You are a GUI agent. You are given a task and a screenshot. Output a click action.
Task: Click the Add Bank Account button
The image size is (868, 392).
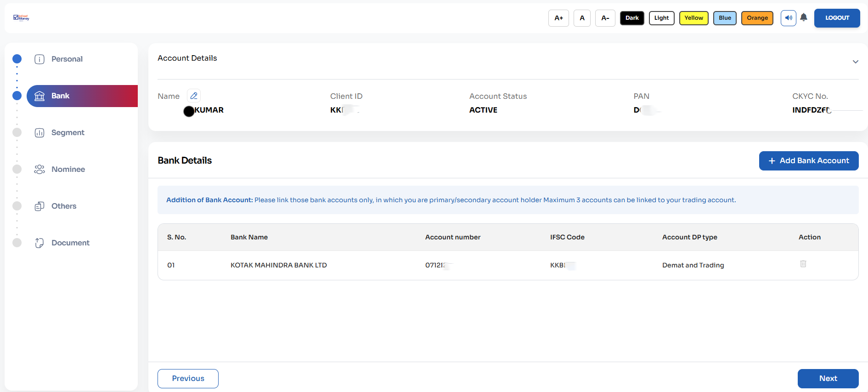[x=809, y=161]
